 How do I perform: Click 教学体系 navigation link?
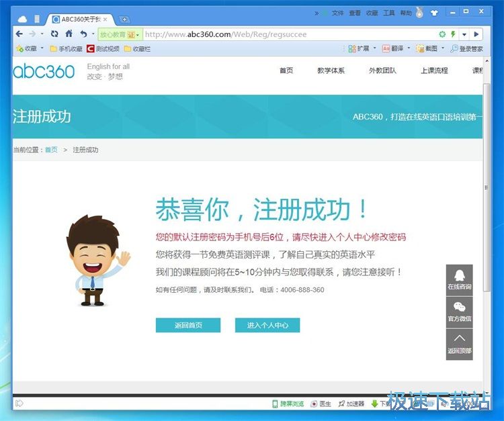[x=331, y=71]
